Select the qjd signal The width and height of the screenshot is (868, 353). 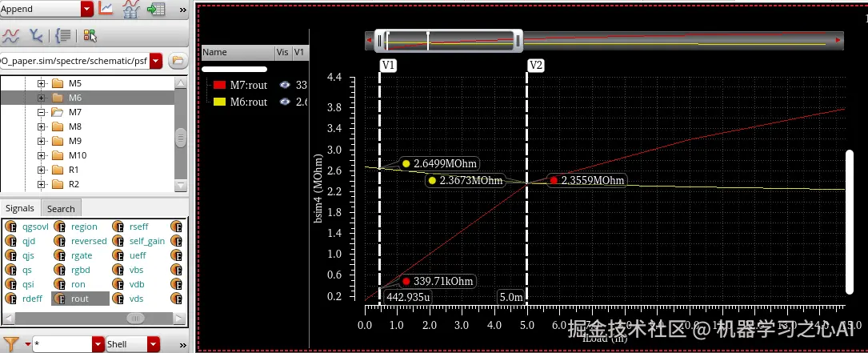point(29,241)
